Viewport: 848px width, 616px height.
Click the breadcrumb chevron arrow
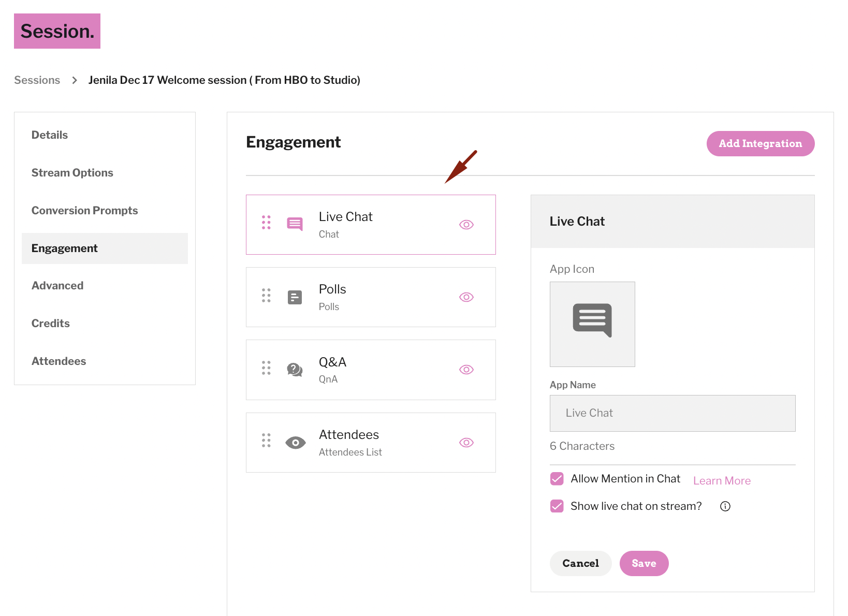[75, 80]
